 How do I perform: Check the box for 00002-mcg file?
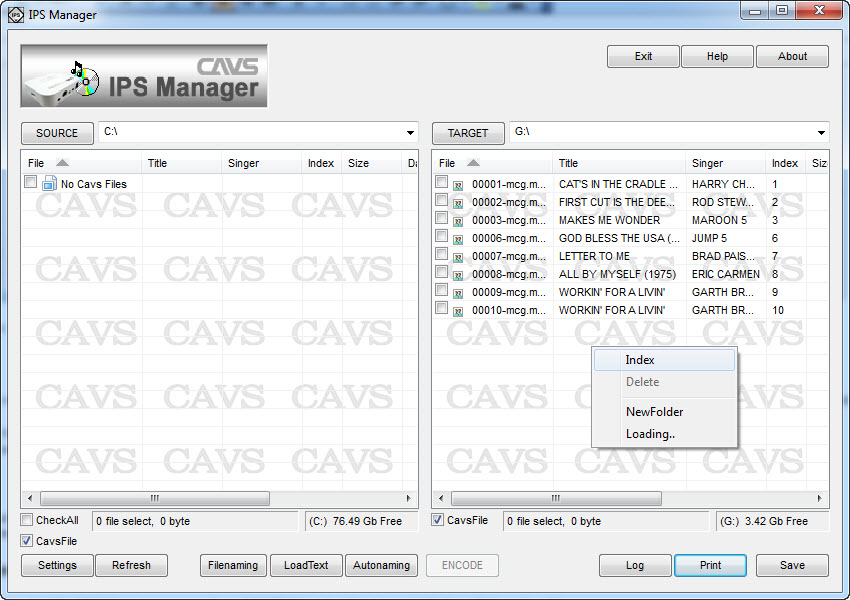coord(441,201)
